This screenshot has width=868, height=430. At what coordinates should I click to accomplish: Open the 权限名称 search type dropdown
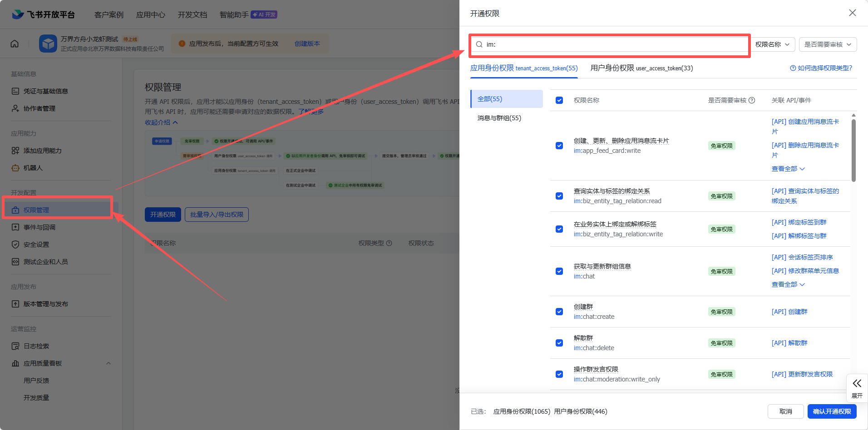point(772,44)
